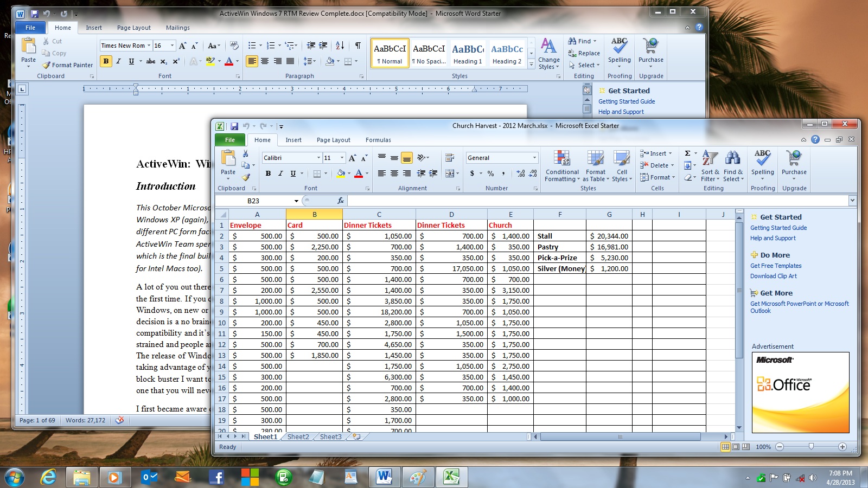Viewport: 868px width, 488px height.
Task: Open Excel's File tab
Action: tap(230, 140)
